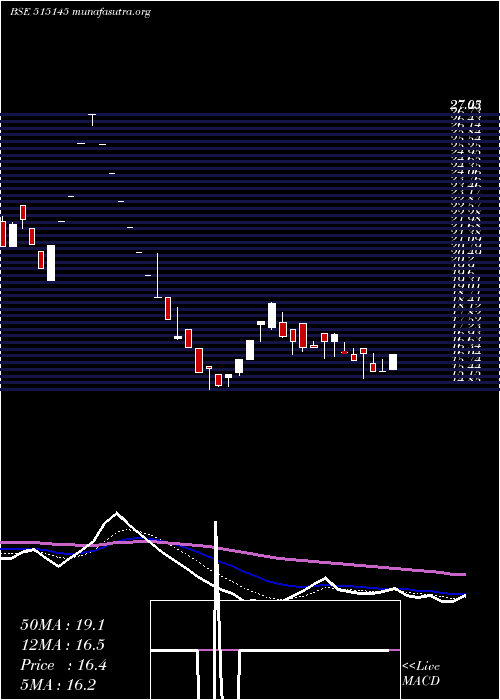The width and height of the screenshot is (500, 700).
Task: Click the '<<Live' label
Action: point(421,667)
